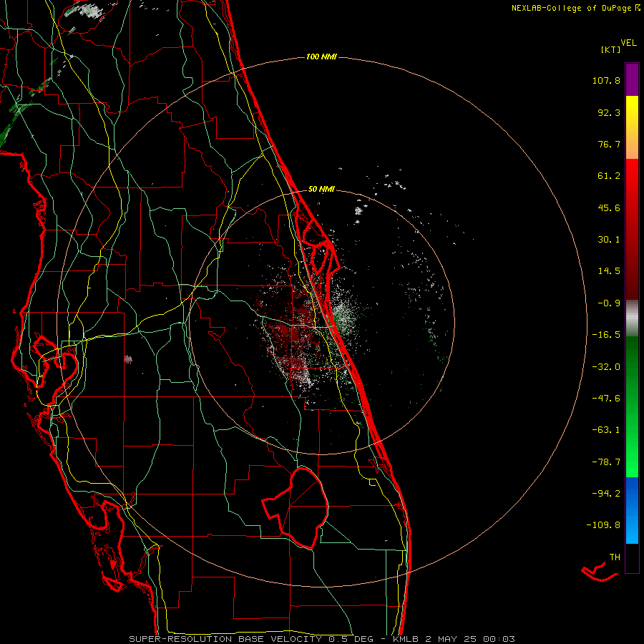Click the TH legend label

click(x=615, y=557)
